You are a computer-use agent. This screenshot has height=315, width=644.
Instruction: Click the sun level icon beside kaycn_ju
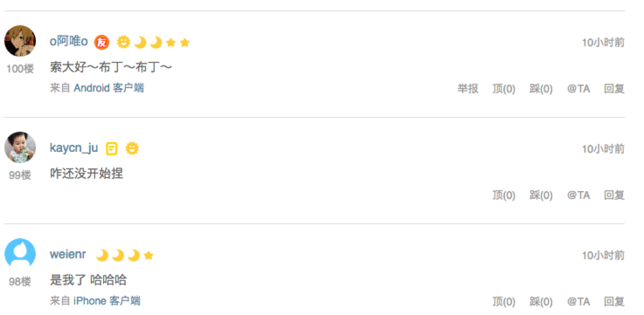(132, 148)
